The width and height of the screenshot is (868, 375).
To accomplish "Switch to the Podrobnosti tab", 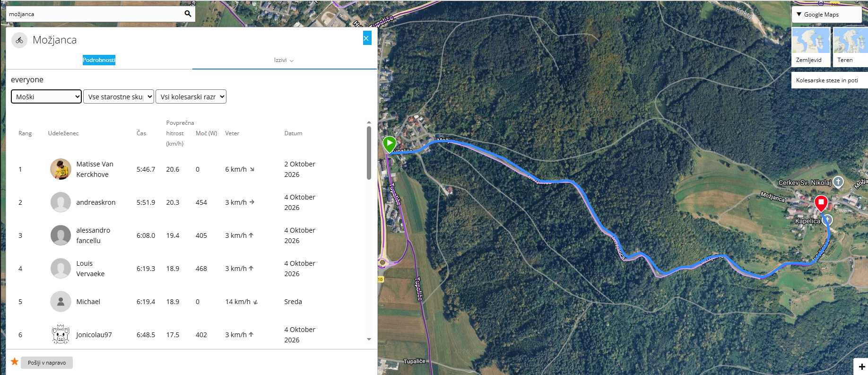I will click(99, 60).
